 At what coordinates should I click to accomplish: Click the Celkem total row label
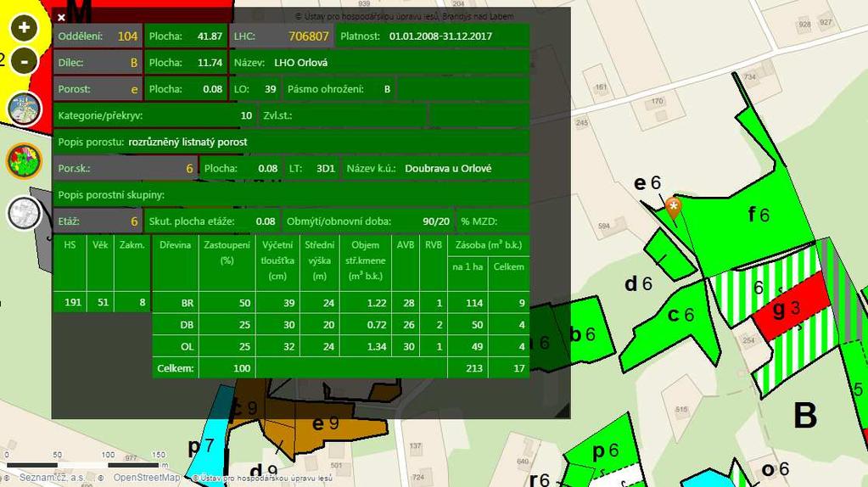click(x=176, y=368)
